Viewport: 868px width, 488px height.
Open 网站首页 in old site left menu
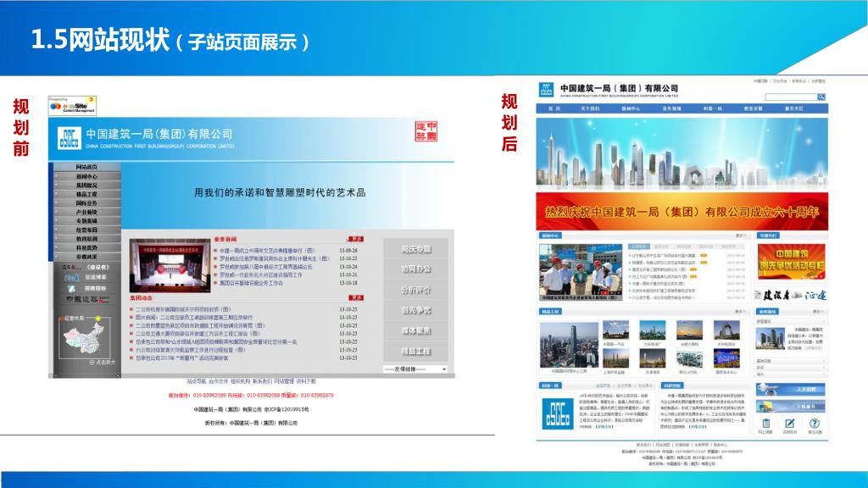point(87,167)
